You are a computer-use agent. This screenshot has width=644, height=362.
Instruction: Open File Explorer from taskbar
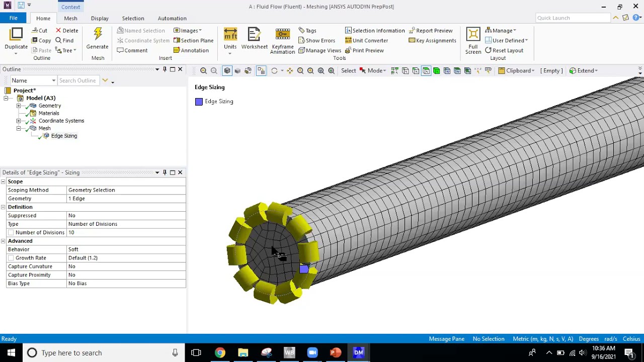coord(243,353)
